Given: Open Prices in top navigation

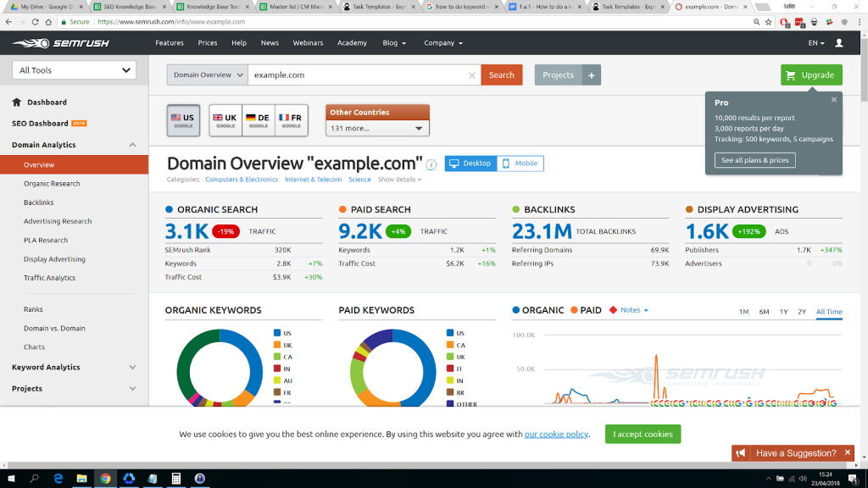Looking at the screenshot, I should click(208, 43).
